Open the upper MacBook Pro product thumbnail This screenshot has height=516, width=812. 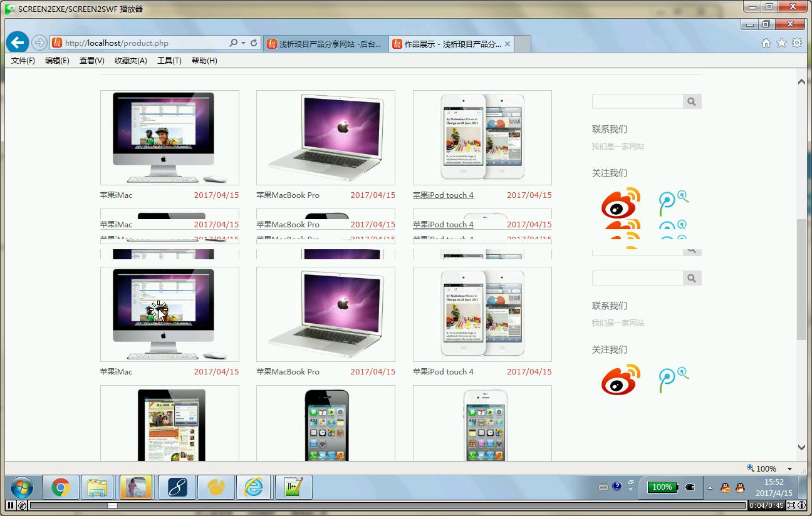(x=326, y=138)
